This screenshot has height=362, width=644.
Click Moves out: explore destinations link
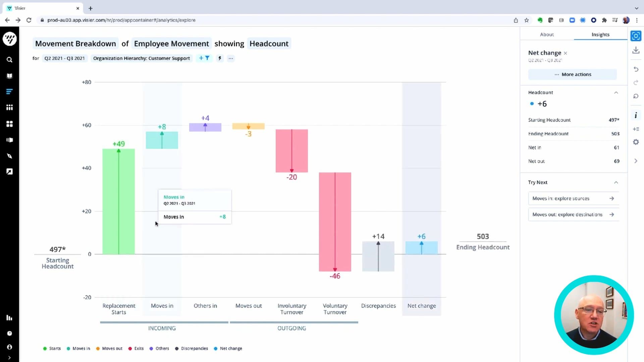573,215
